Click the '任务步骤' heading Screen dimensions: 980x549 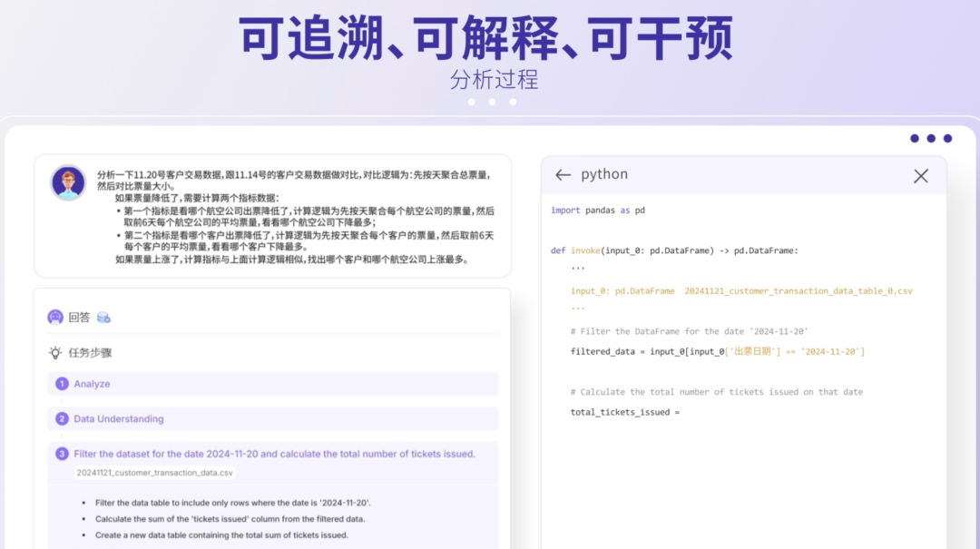[x=90, y=353]
